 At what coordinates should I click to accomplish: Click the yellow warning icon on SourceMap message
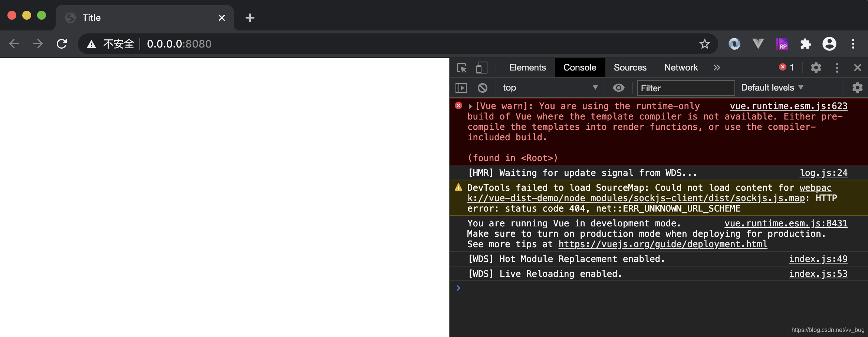[x=458, y=187]
